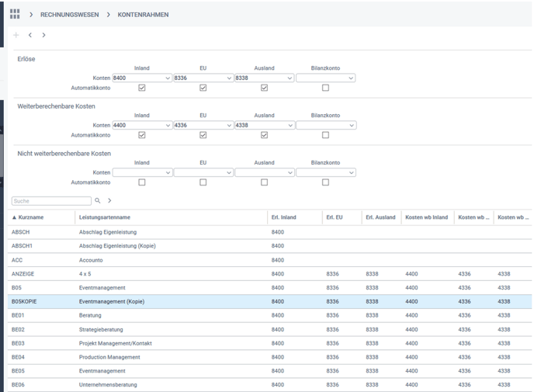The image size is (534, 392).
Task: Click the arrow next to search magnifier
Action: [x=109, y=201]
